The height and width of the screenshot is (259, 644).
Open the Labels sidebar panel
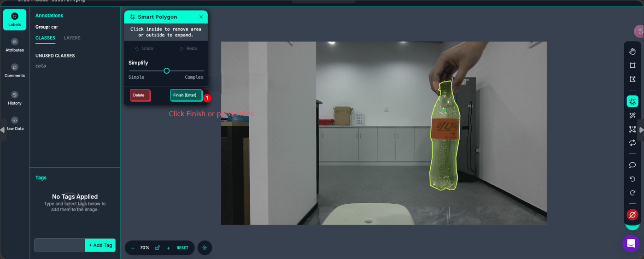tap(15, 20)
